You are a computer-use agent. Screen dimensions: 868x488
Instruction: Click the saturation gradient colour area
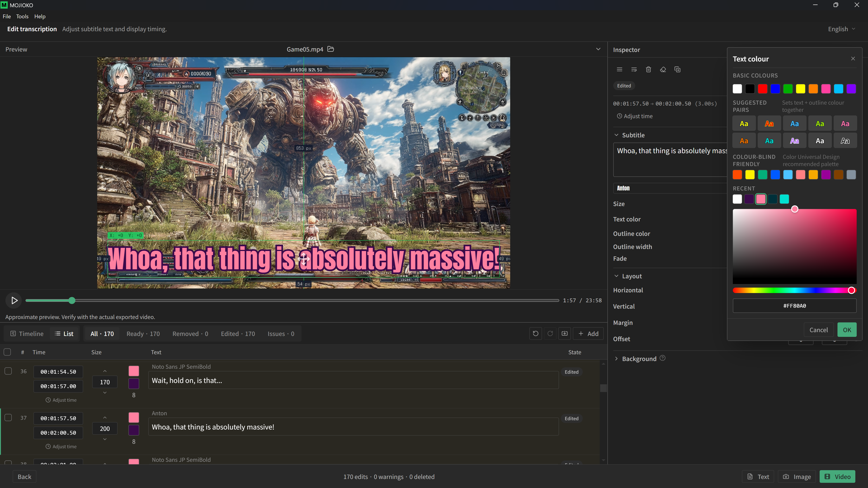[794, 246]
